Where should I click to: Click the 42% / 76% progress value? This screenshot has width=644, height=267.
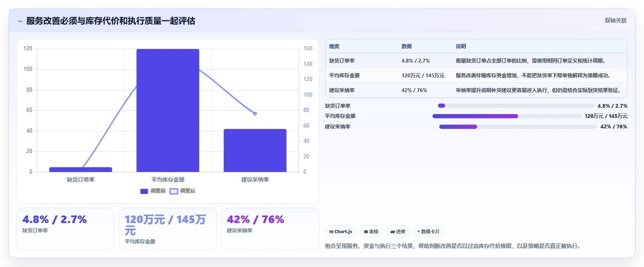[614, 127]
